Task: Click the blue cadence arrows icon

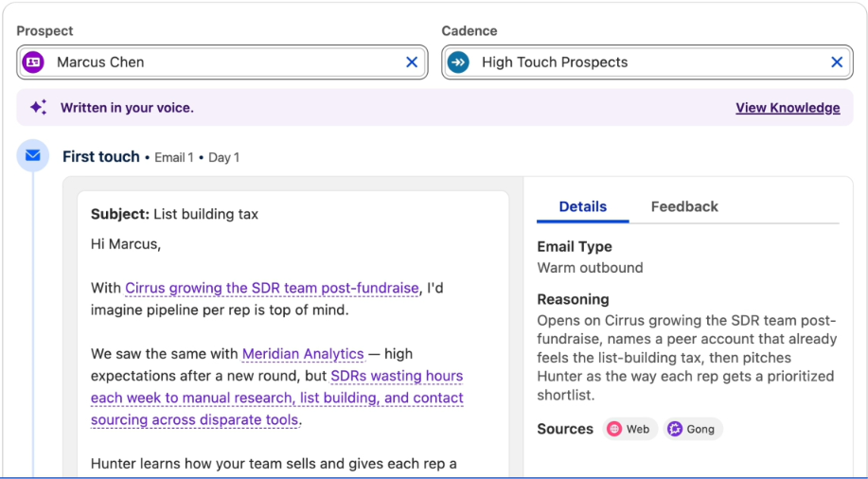Action: [x=458, y=62]
